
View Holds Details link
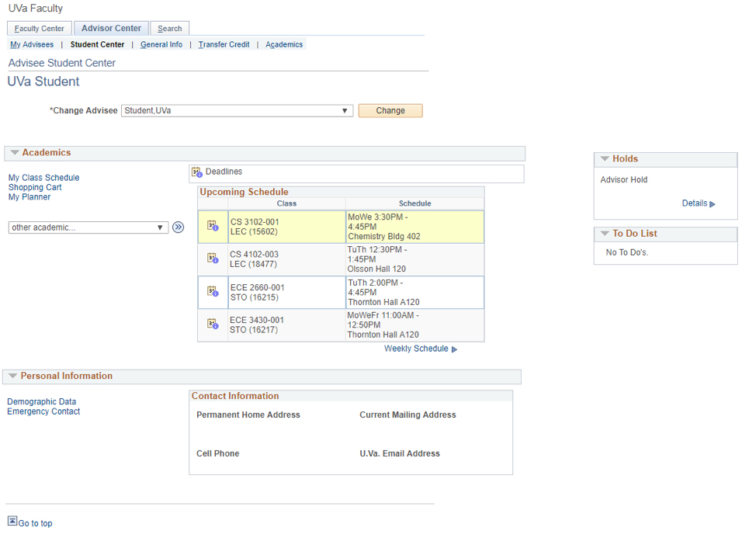coord(695,203)
